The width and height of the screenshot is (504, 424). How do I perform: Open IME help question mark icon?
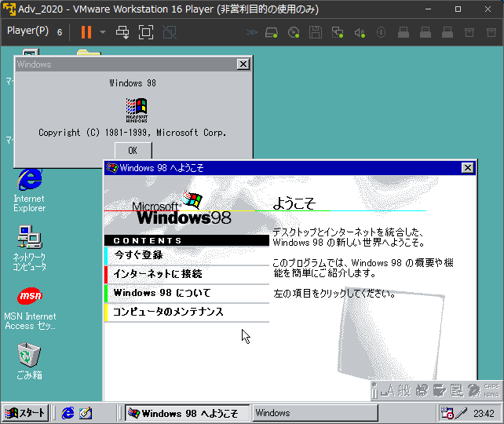[474, 391]
